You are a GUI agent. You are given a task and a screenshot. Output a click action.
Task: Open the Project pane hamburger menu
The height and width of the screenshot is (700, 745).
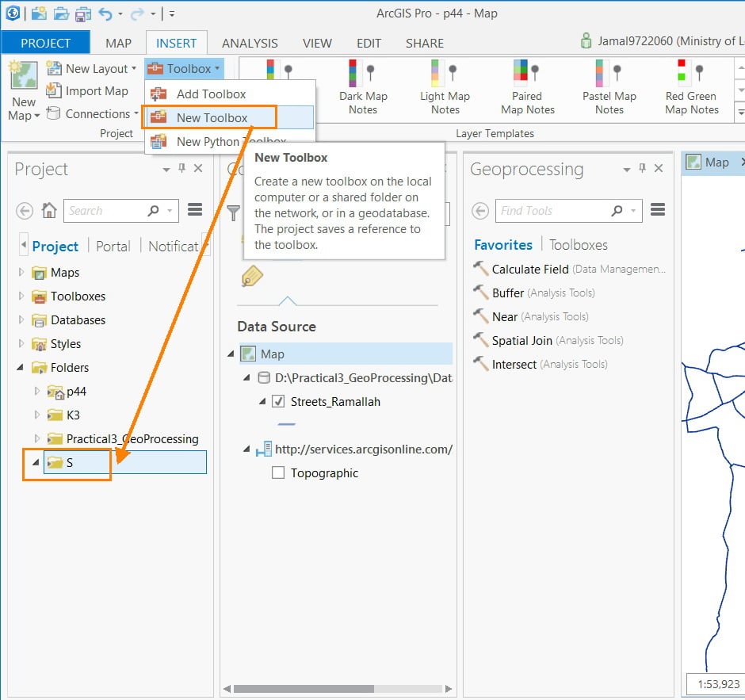pos(195,209)
